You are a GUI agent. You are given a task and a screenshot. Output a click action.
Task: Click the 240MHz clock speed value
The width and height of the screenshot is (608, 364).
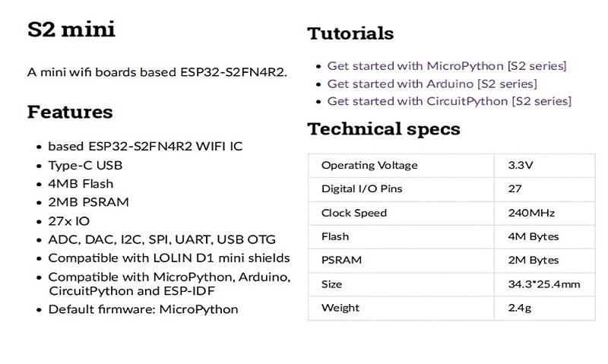point(532,213)
